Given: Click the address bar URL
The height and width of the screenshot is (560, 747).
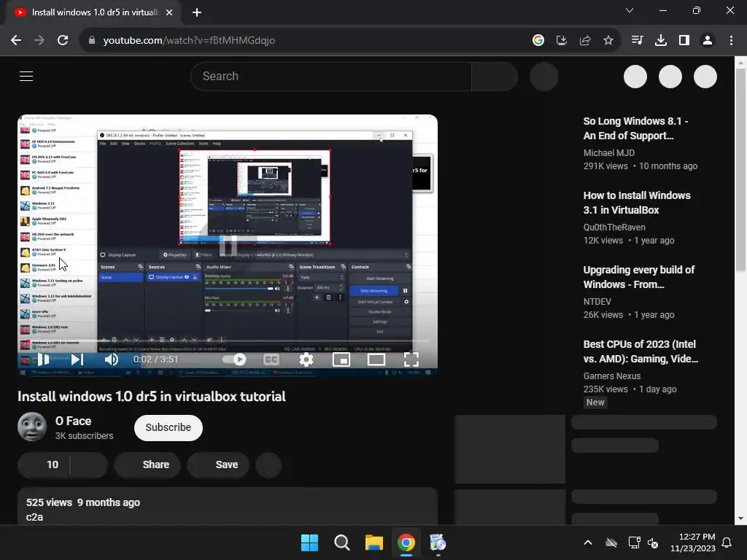Looking at the screenshot, I should (x=189, y=41).
